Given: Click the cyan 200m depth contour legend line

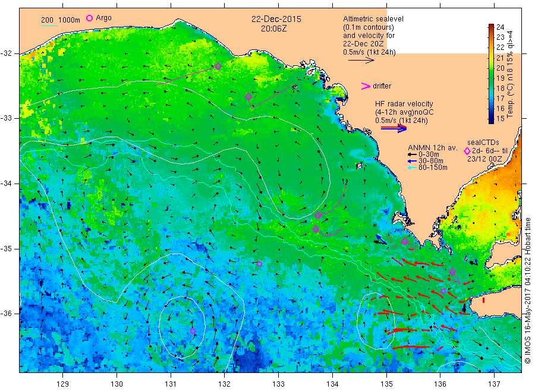Looking at the screenshot, I should (x=49, y=25).
